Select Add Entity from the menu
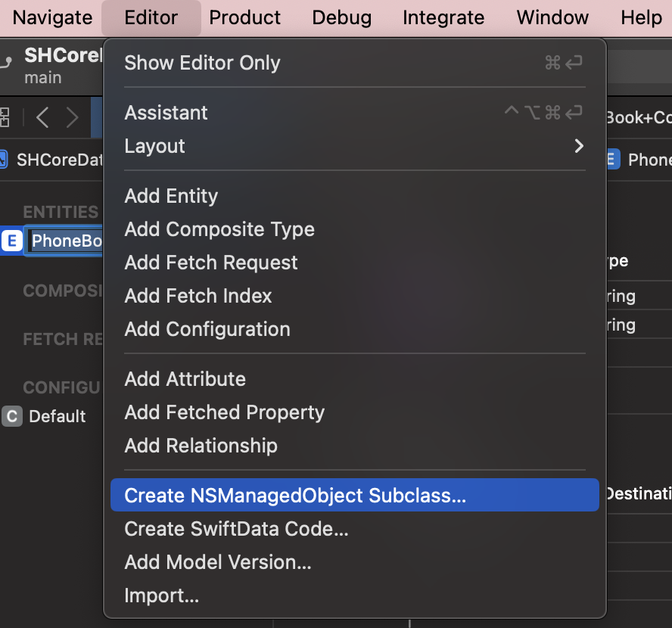This screenshot has height=628, width=672. (171, 196)
